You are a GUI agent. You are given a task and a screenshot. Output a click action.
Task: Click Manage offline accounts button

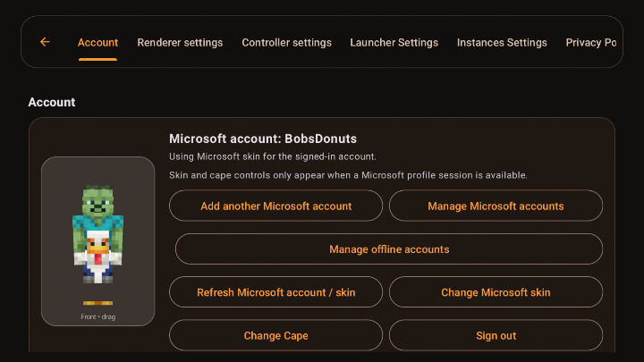[x=389, y=249]
